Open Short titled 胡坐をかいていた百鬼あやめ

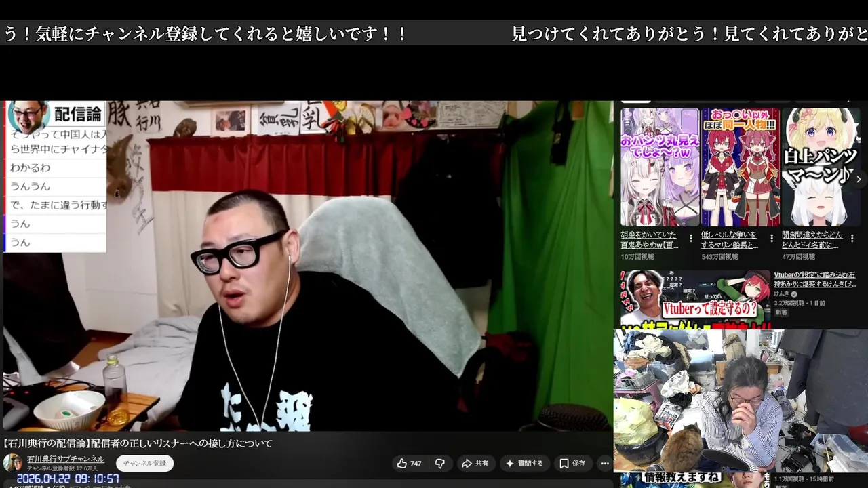(x=650, y=239)
